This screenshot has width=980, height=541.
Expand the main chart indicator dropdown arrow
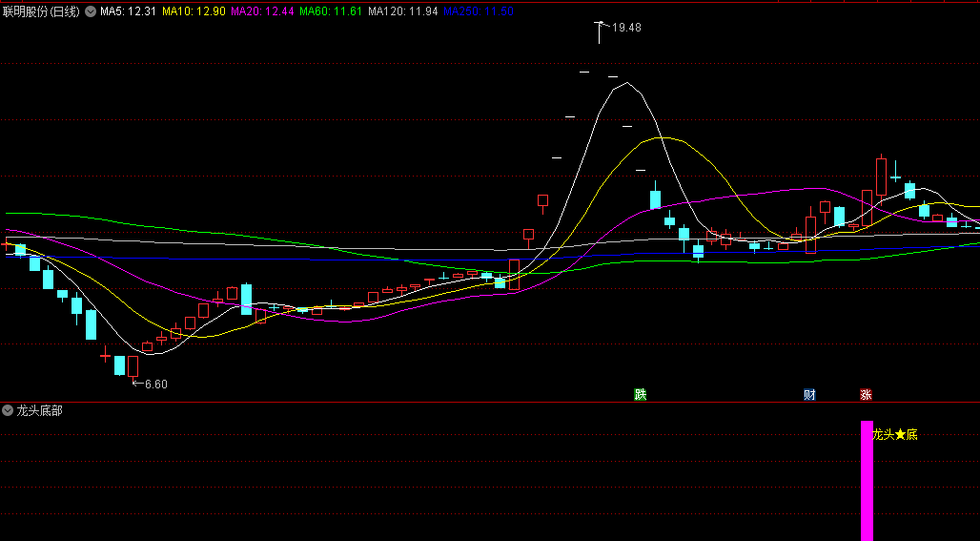(x=91, y=11)
